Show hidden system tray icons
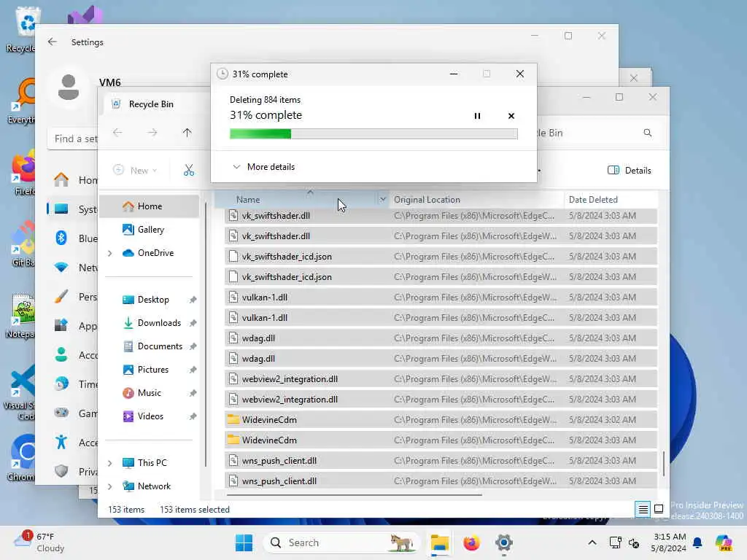This screenshot has width=747, height=560. (592, 542)
